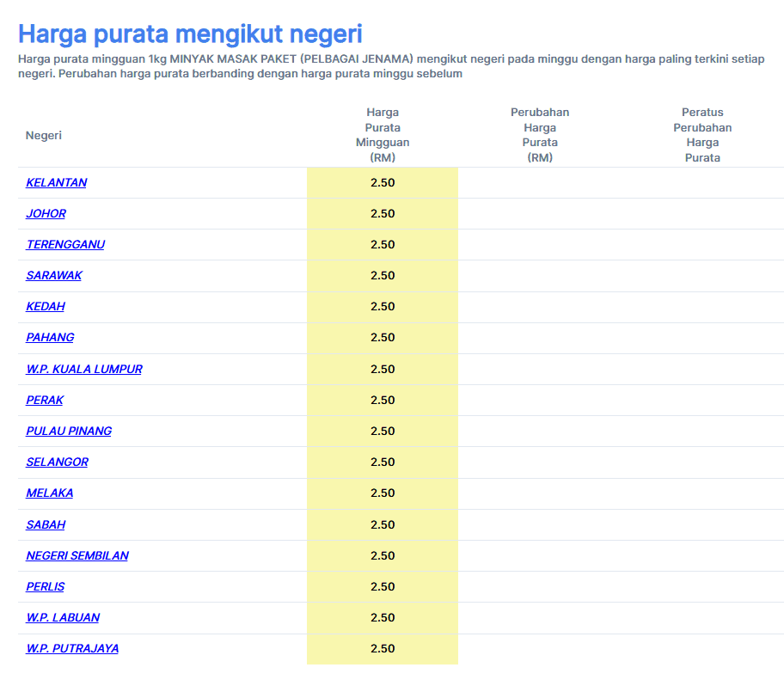Open the W.P. PUTRAJAYA link

(x=72, y=648)
